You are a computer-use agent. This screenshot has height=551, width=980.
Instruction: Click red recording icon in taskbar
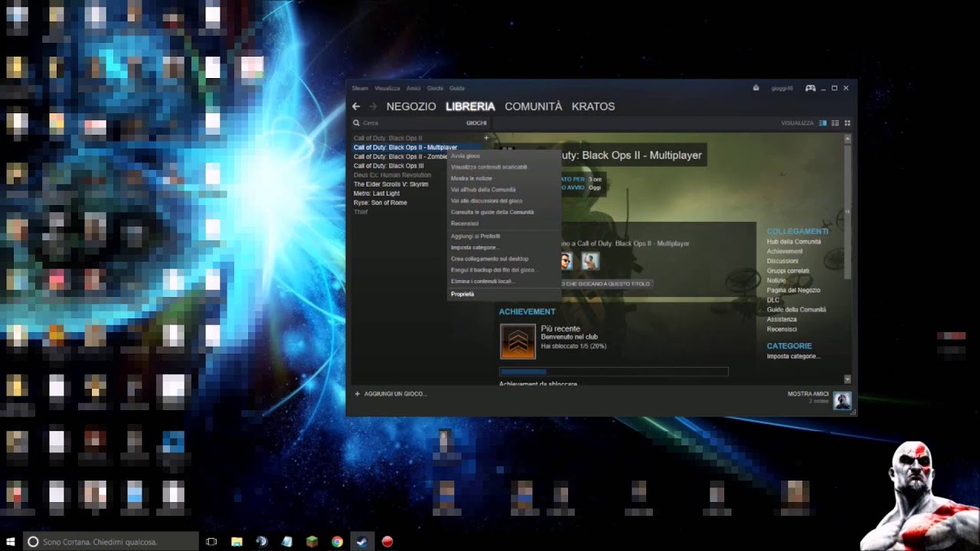(x=387, y=541)
